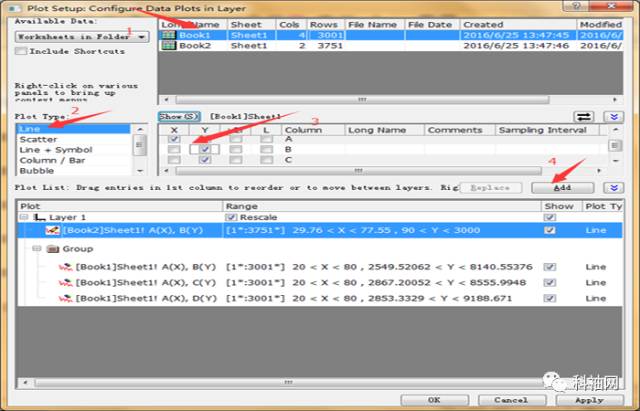Click Layer 1 axes icon
The height and width of the screenshot is (411, 640).
(40, 217)
